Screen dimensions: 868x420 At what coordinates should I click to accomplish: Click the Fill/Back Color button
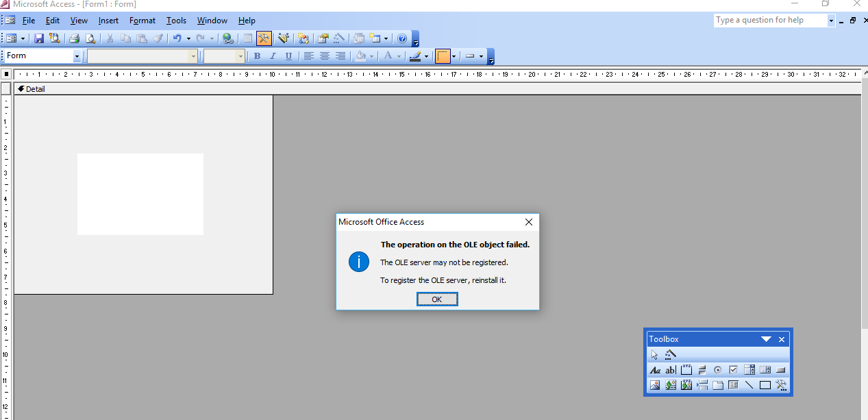[360, 56]
